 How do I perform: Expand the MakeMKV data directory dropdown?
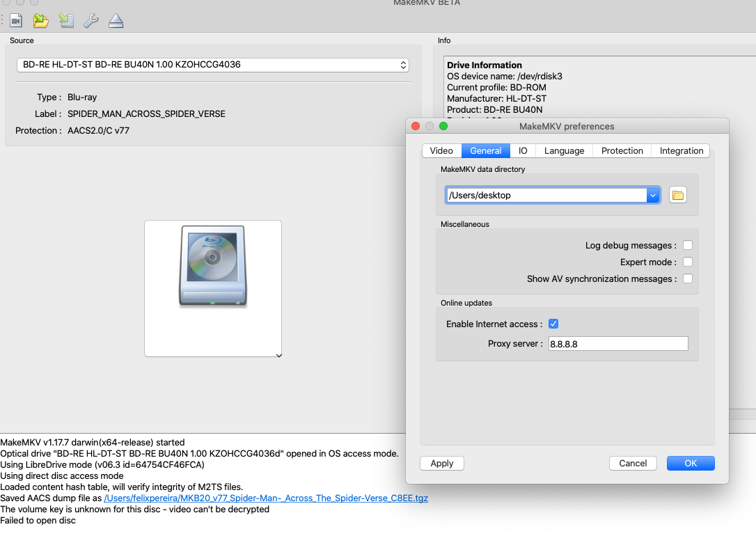652,195
